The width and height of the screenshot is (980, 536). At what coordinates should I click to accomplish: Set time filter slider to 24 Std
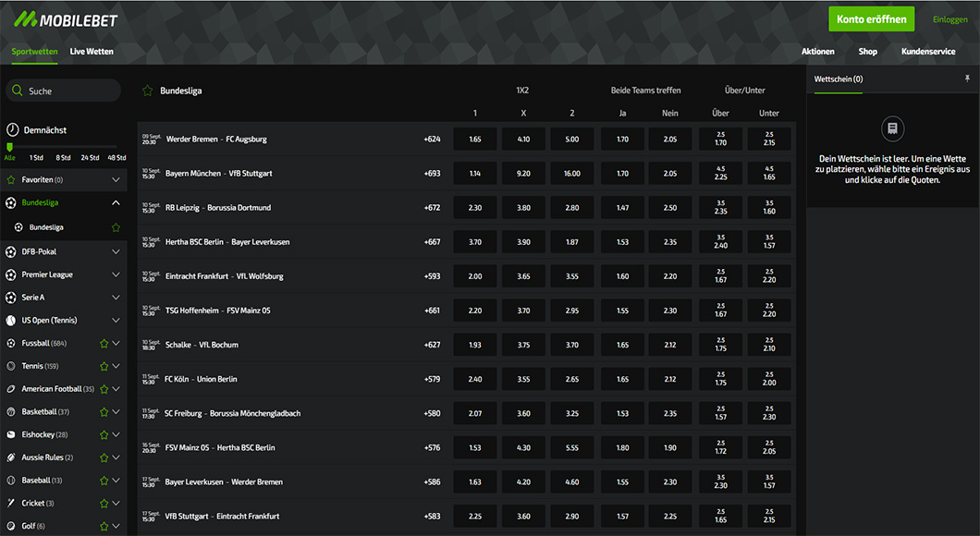coord(90,157)
